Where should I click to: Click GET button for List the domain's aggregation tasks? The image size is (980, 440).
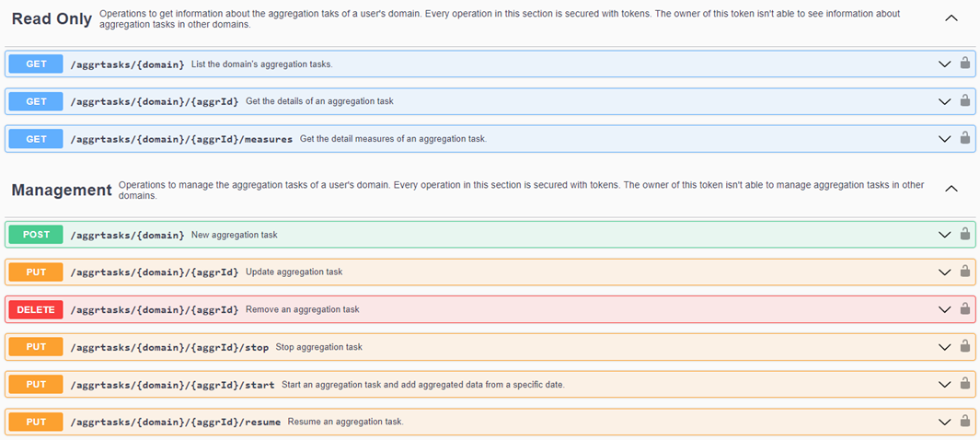[36, 64]
